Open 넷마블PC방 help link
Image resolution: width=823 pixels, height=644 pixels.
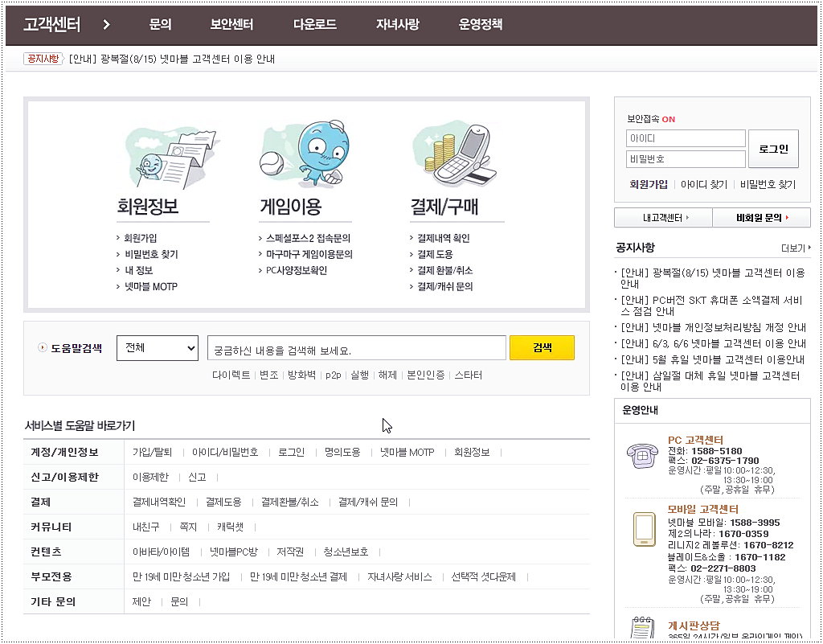pos(234,552)
